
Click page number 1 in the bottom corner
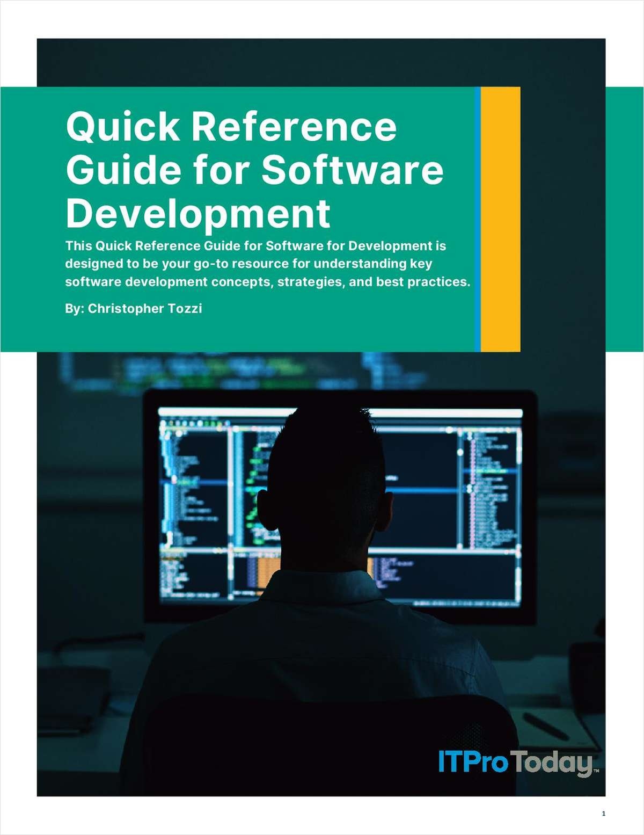click(603, 814)
